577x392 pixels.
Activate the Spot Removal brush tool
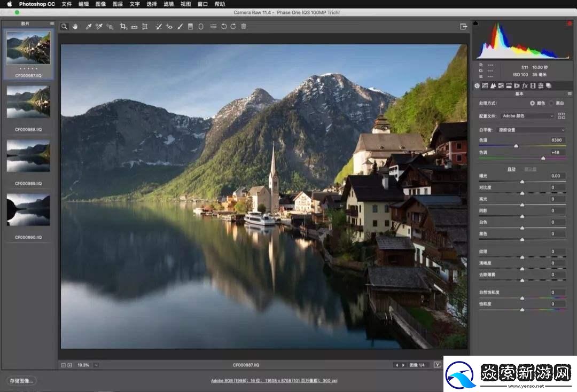tap(159, 26)
